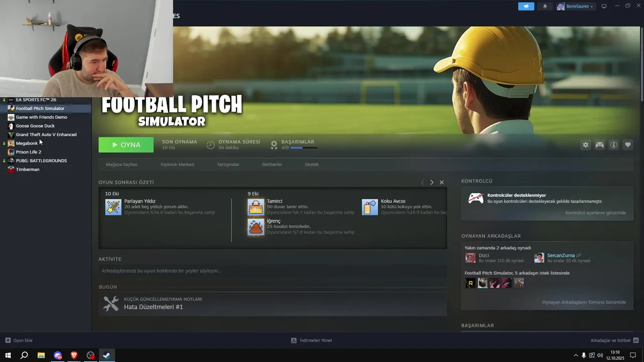Click the activity comment input field

click(273, 271)
